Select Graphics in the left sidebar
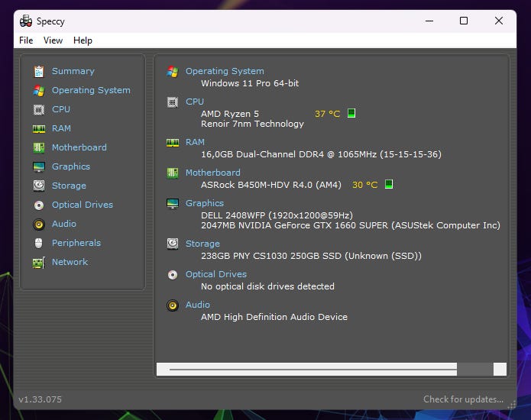 click(71, 166)
